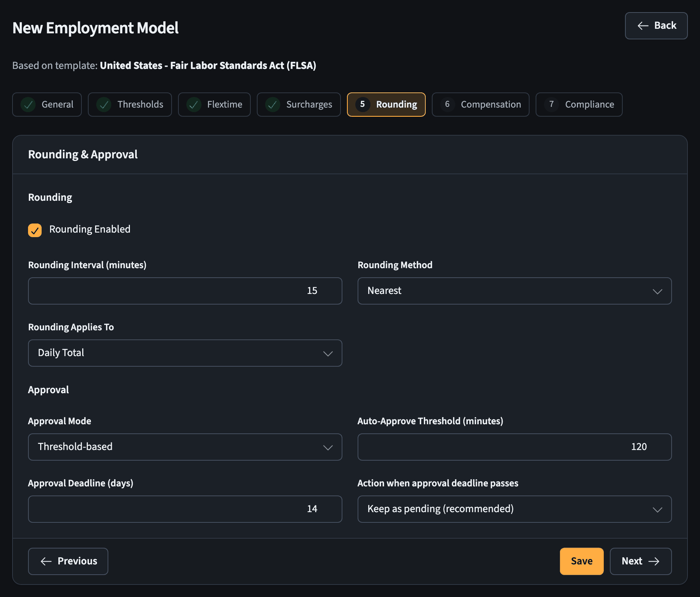This screenshot has height=597, width=700.
Task: Open Action when approval deadline passes dropdown
Action: tap(514, 509)
